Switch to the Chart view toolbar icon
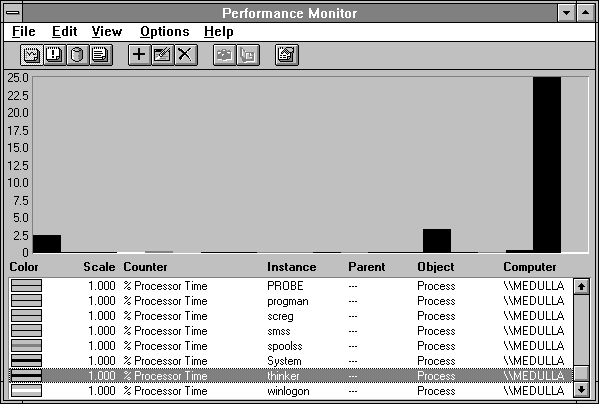Image resolution: width=600 pixels, height=404 pixels. pyautogui.click(x=31, y=55)
